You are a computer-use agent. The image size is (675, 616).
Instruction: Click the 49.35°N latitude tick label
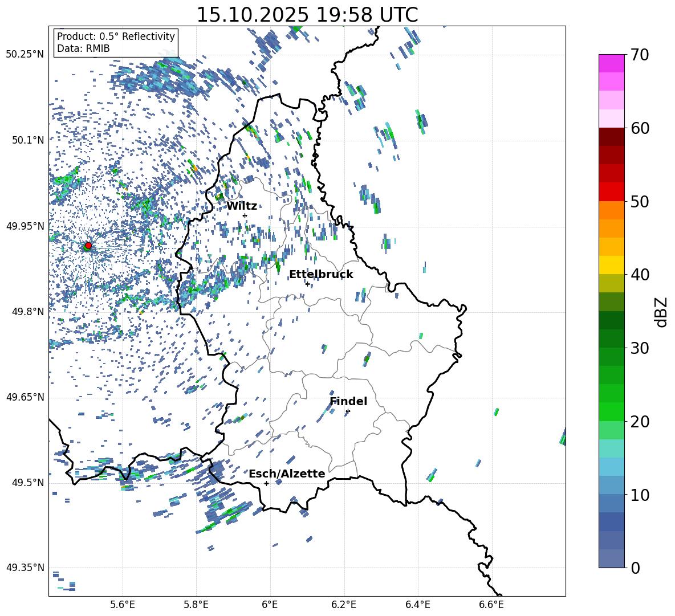(25, 568)
